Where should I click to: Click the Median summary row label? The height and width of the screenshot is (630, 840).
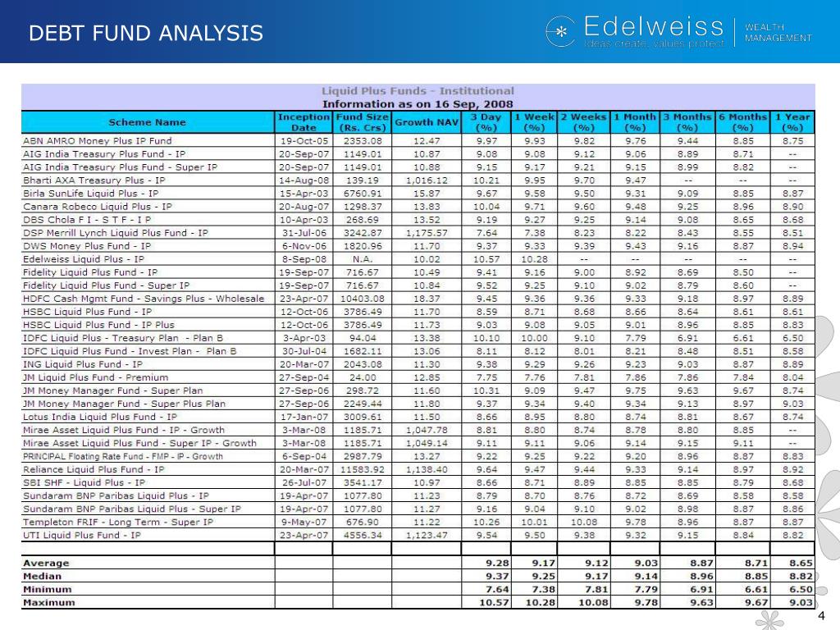43,577
